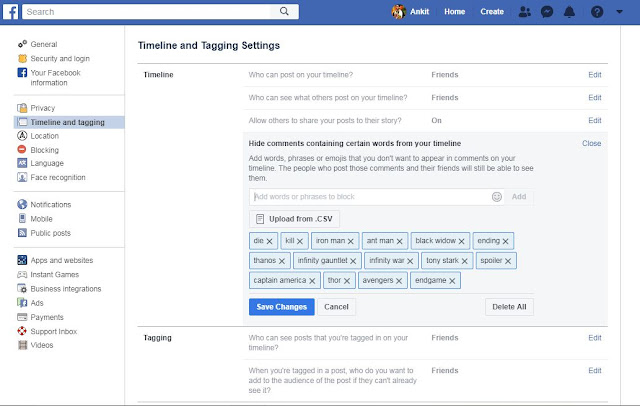The height and width of the screenshot is (406, 640).
Task: Click the Add button for blocked words
Action: coord(519,197)
